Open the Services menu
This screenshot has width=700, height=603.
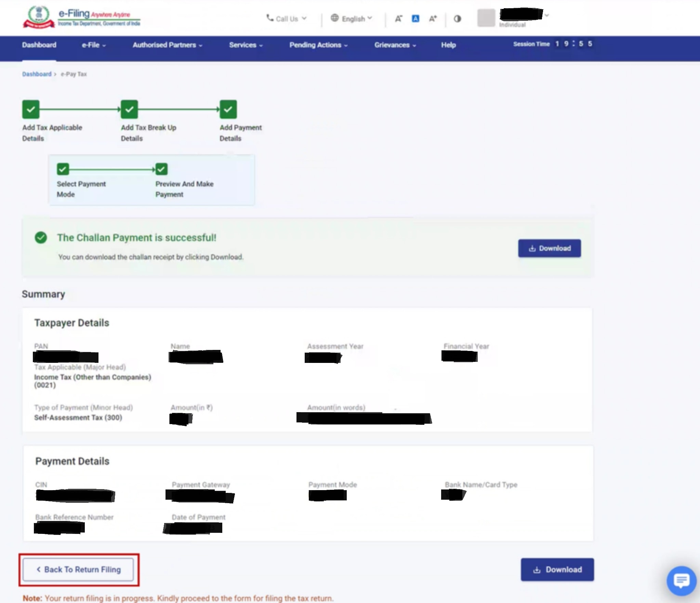(246, 45)
